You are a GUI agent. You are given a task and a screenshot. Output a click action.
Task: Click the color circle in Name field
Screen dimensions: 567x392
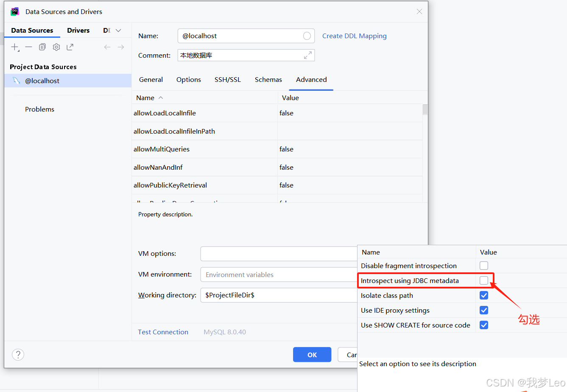tap(307, 36)
